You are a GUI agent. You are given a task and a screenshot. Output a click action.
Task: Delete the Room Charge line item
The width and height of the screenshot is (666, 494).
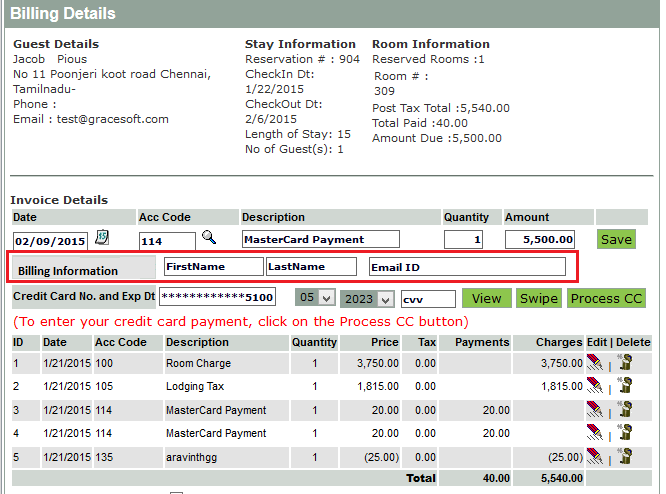[626, 363]
